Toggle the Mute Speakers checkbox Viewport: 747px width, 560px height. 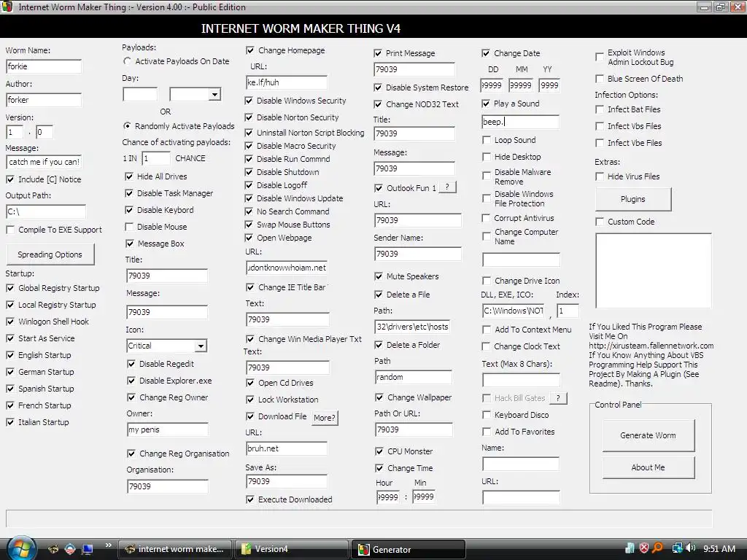[379, 276]
